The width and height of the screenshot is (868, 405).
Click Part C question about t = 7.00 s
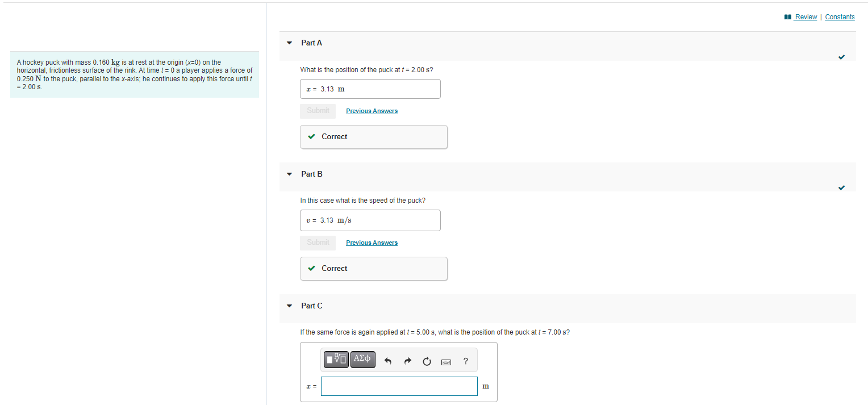pos(435,332)
